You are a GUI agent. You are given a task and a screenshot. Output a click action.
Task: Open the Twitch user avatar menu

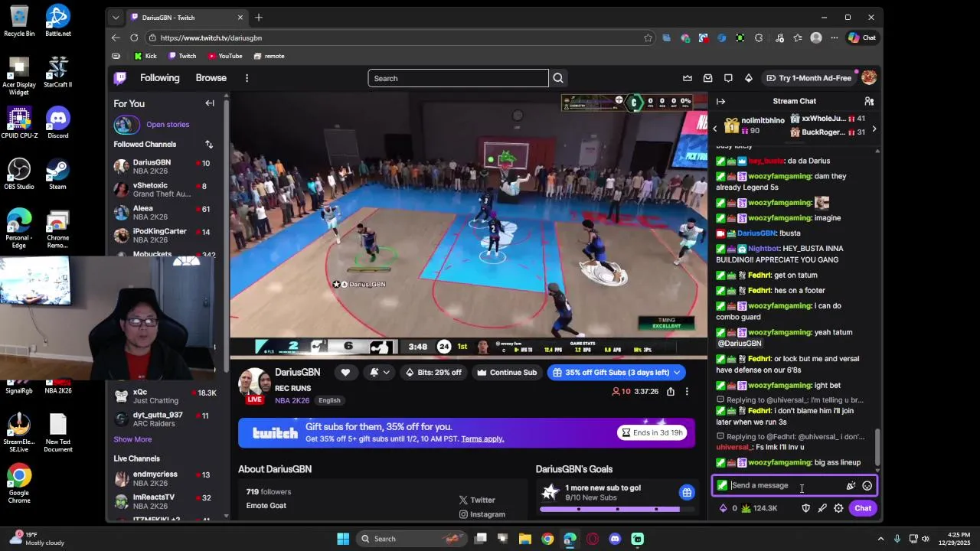point(869,78)
